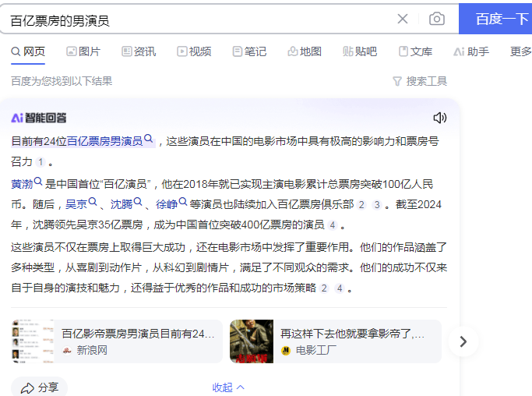The image size is (532, 396).
Task: Open citation 3 after 百亿票房俱乐部
Action: (377, 205)
